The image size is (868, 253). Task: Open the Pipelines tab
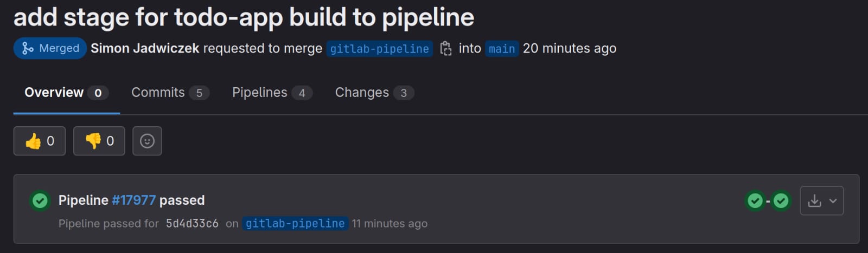pyautogui.click(x=272, y=93)
